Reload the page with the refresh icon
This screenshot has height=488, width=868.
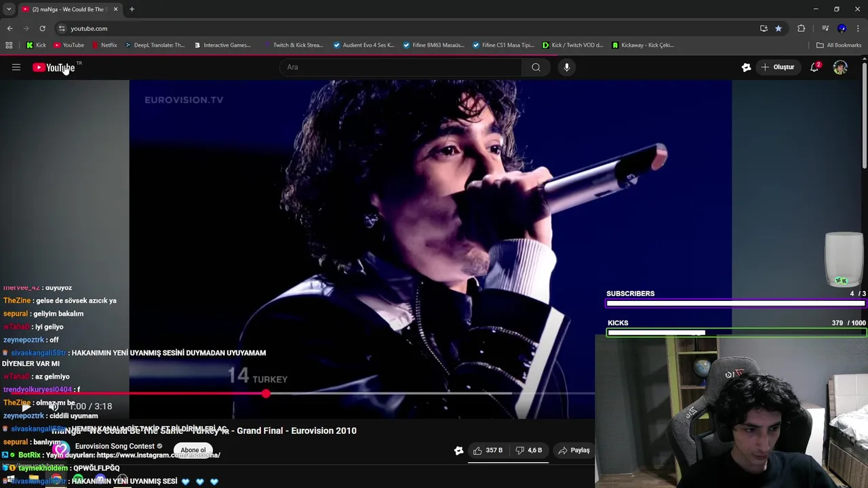[42, 28]
